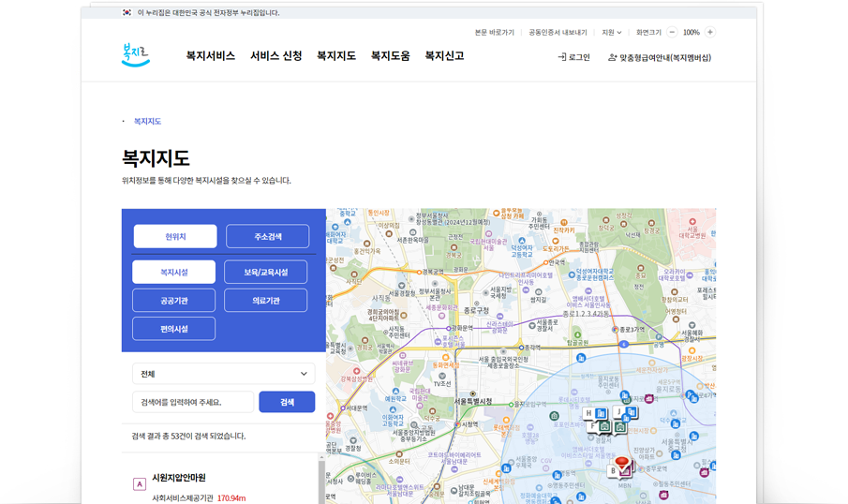848x504 pixels.
Task: Select the 복지시설 category
Action: (173, 272)
